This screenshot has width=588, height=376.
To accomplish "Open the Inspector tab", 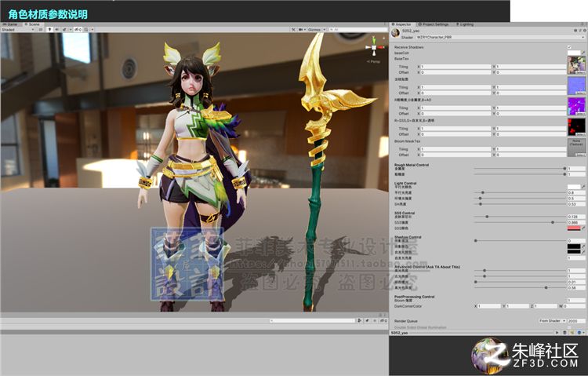I will coord(402,24).
